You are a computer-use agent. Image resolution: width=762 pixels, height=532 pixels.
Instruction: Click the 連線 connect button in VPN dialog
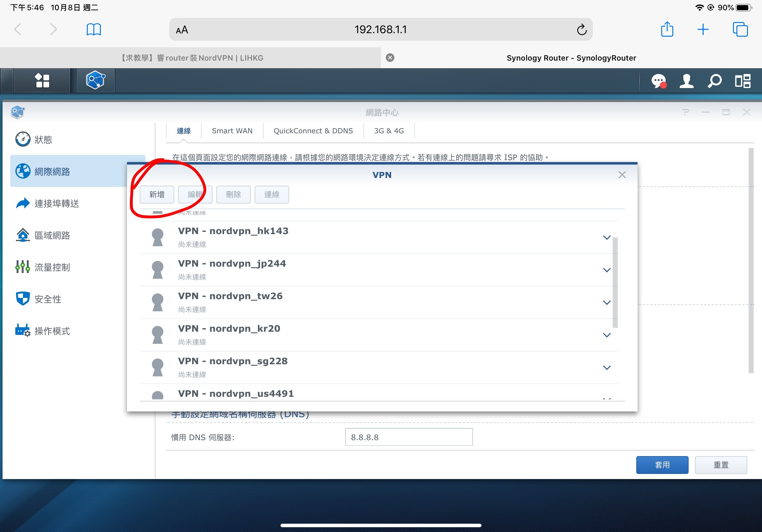pos(272,194)
